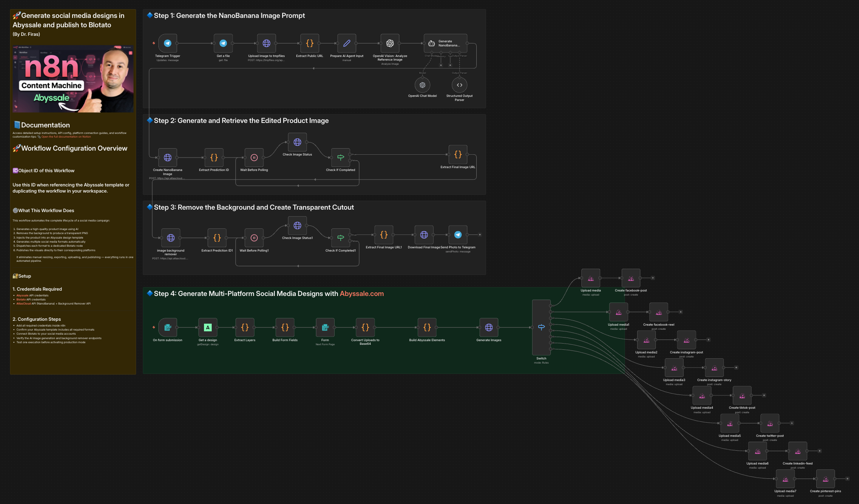Open the OpenAI Chat Model node
This screenshot has width=859, height=504.
422,85
